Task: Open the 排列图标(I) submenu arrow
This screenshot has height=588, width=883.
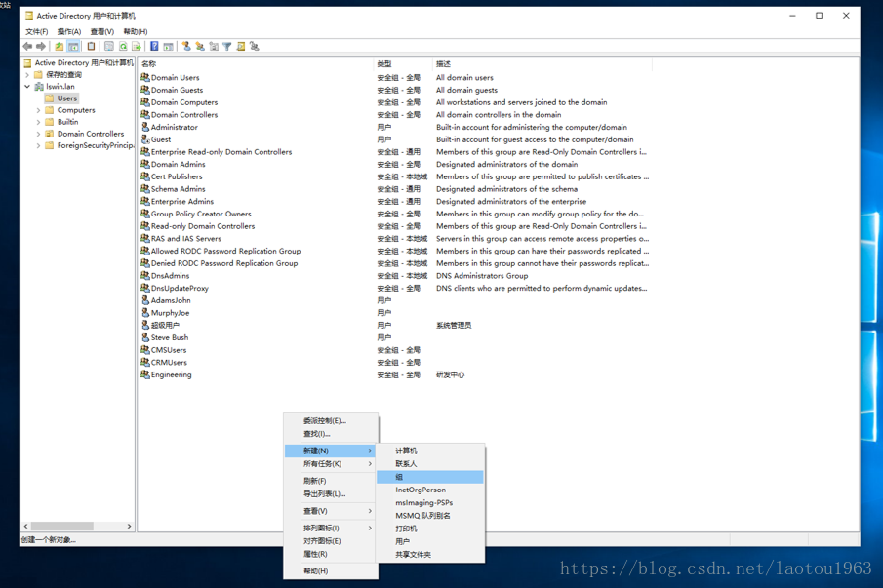Action: tap(370, 528)
